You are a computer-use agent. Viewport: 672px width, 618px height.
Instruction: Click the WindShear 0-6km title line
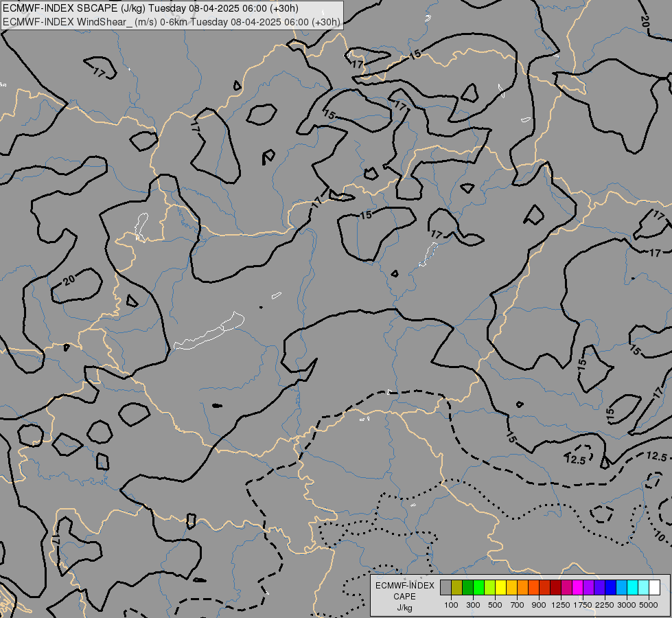(172, 22)
